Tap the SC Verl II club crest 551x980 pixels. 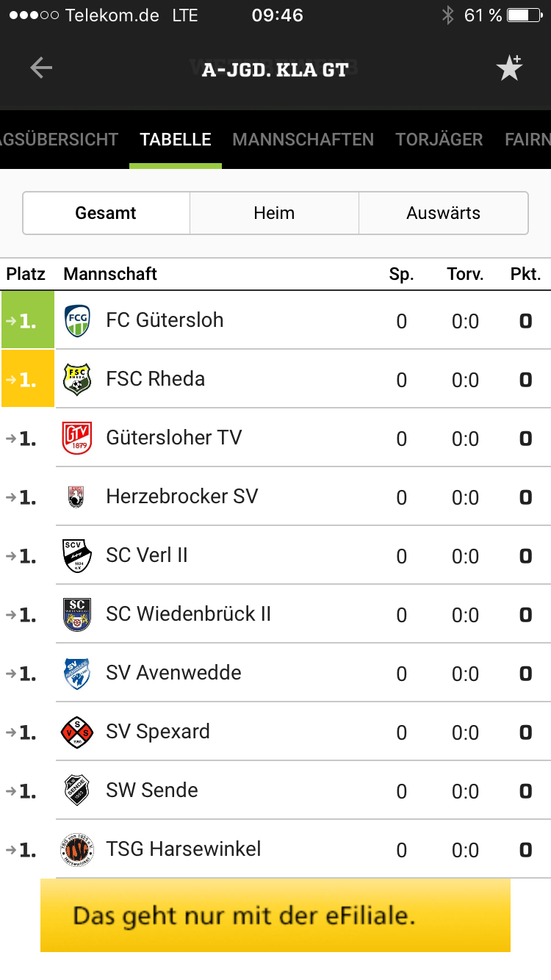click(77, 555)
